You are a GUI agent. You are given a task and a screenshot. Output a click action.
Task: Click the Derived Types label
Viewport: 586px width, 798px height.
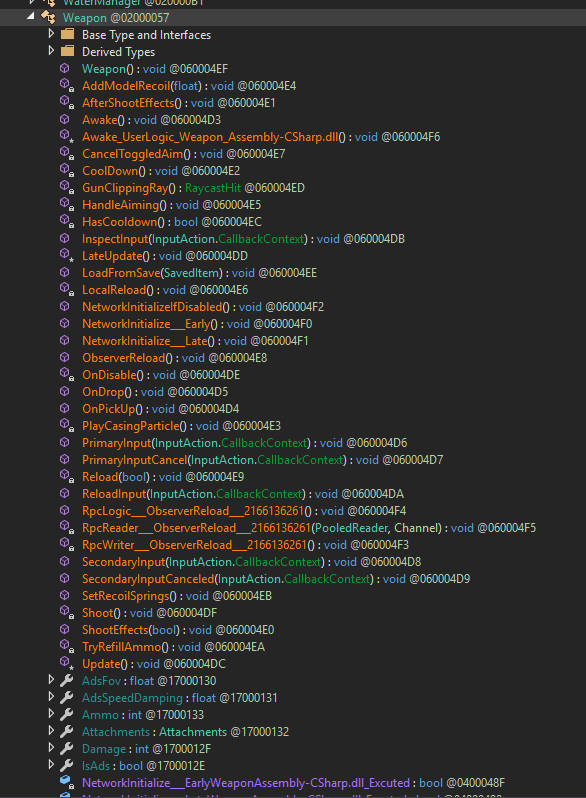coord(119,52)
